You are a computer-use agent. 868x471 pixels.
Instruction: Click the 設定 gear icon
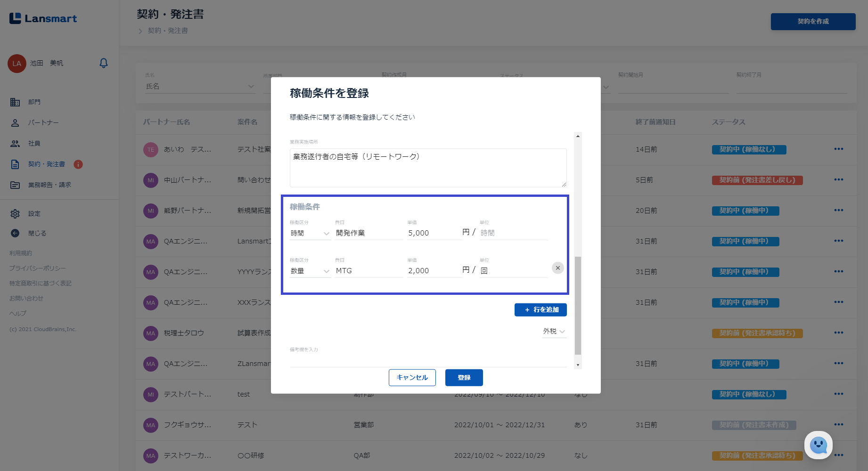15,214
